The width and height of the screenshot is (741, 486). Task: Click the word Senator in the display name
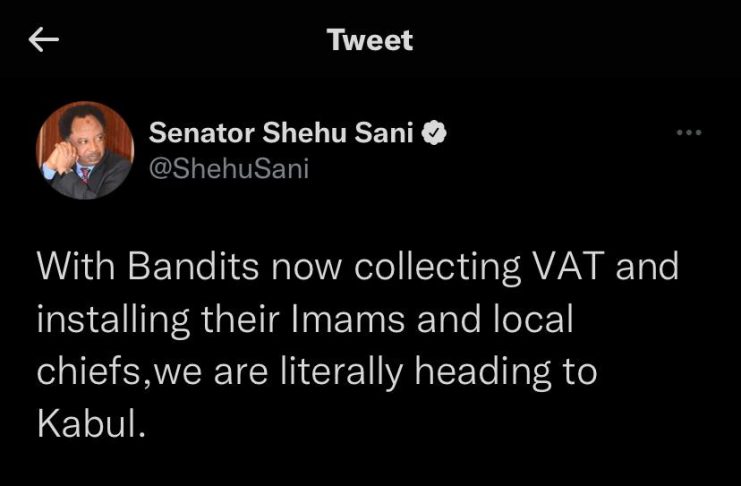coord(196,133)
